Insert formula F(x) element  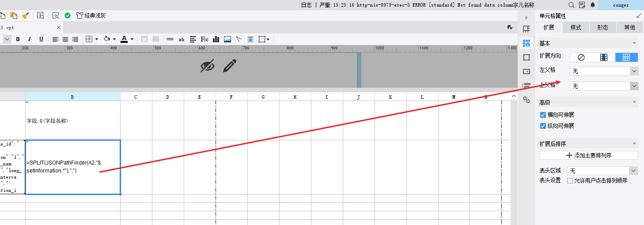tap(205, 39)
